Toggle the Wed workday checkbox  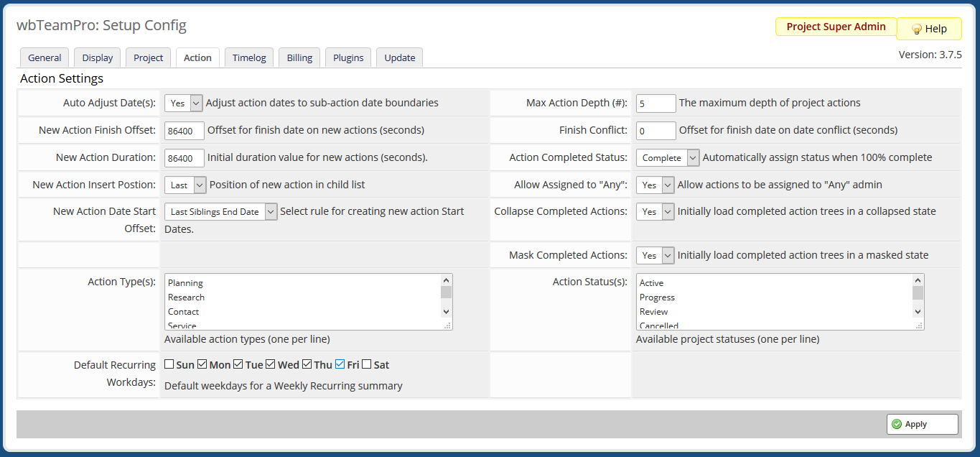pyautogui.click(x=271, y=364)
